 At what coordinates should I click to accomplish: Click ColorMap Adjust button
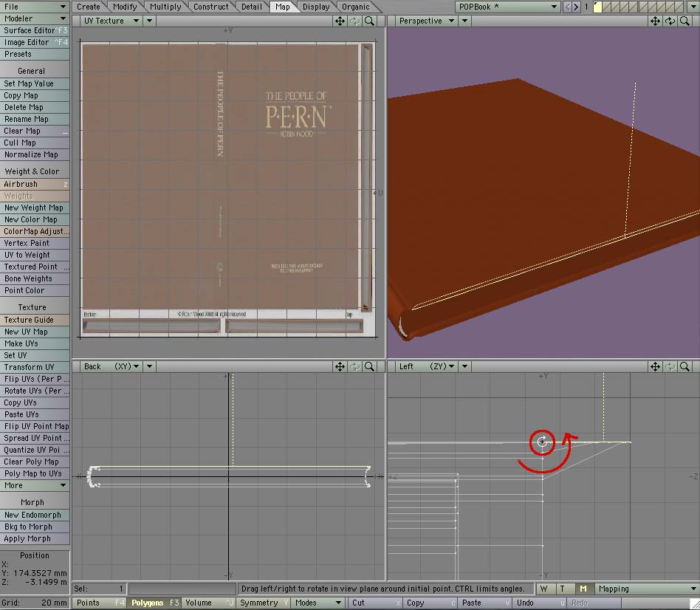coord(35,231)
